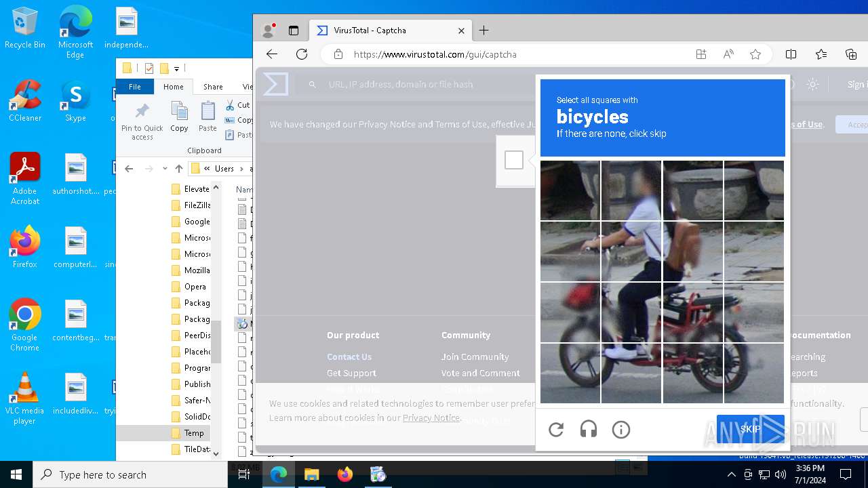Open Skype desktop shortcut
Screen dimensions: 868x488
click(75, 101)
